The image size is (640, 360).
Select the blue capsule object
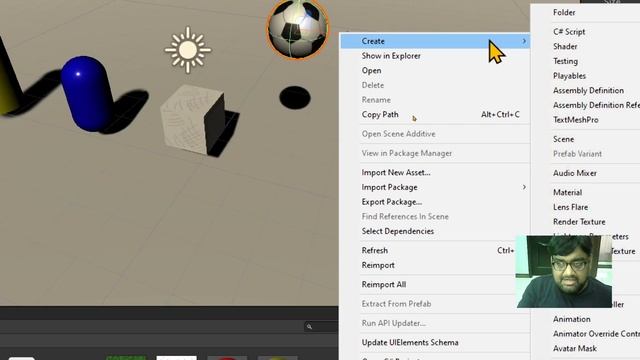87,94
